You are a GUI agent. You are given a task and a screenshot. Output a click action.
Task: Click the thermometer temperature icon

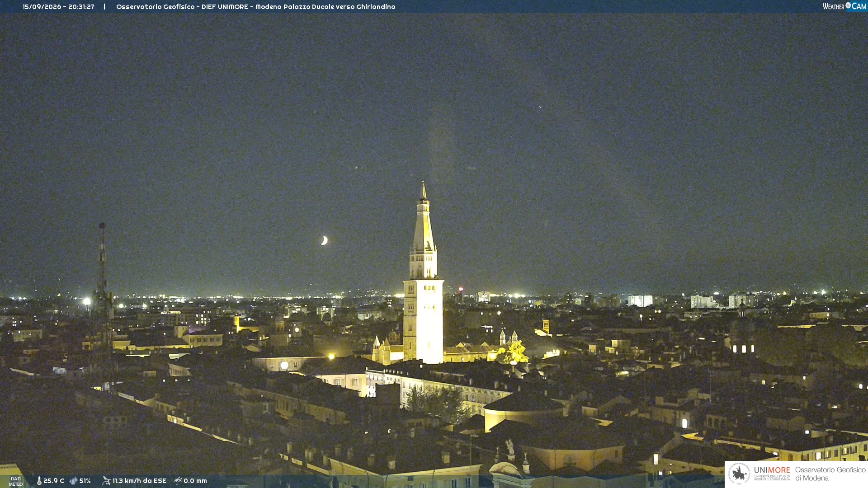coord(39,481)
